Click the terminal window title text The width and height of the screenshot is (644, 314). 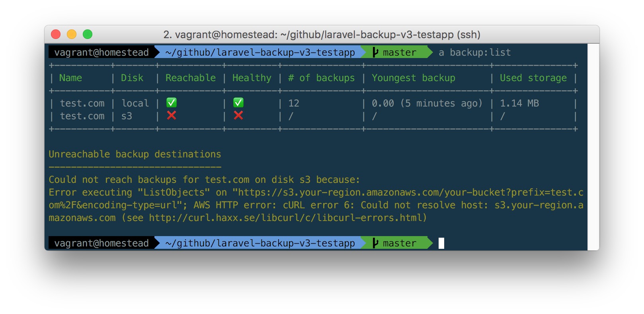[x=322, y=35]
